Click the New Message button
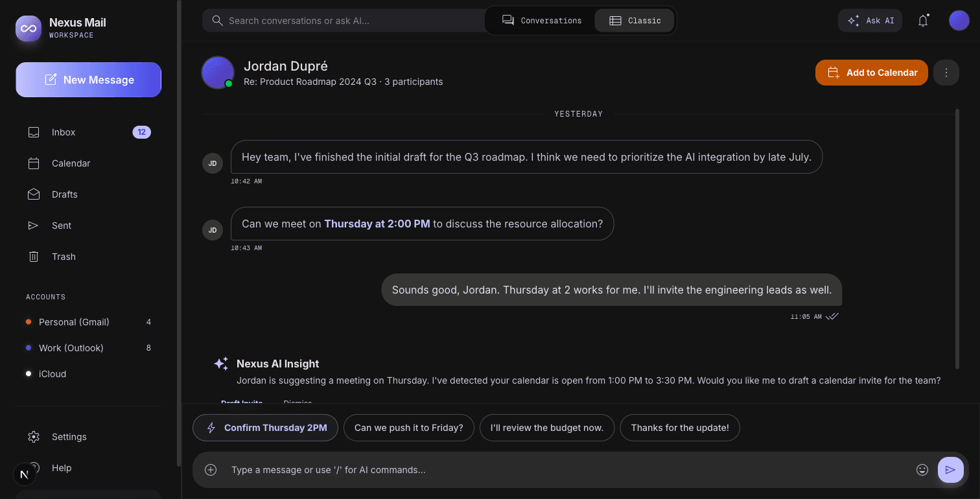 (x=89, y=80)
